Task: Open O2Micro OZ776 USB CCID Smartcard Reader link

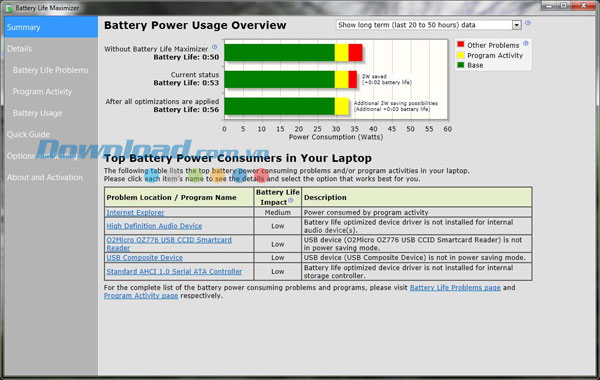Action: coord(169,244)
